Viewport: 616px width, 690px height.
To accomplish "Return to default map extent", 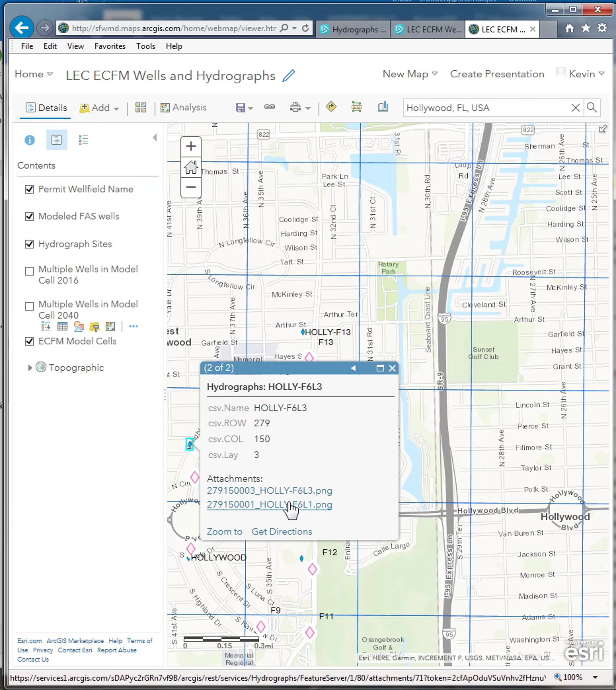I will pyautogui.click(x=191, y=167).
